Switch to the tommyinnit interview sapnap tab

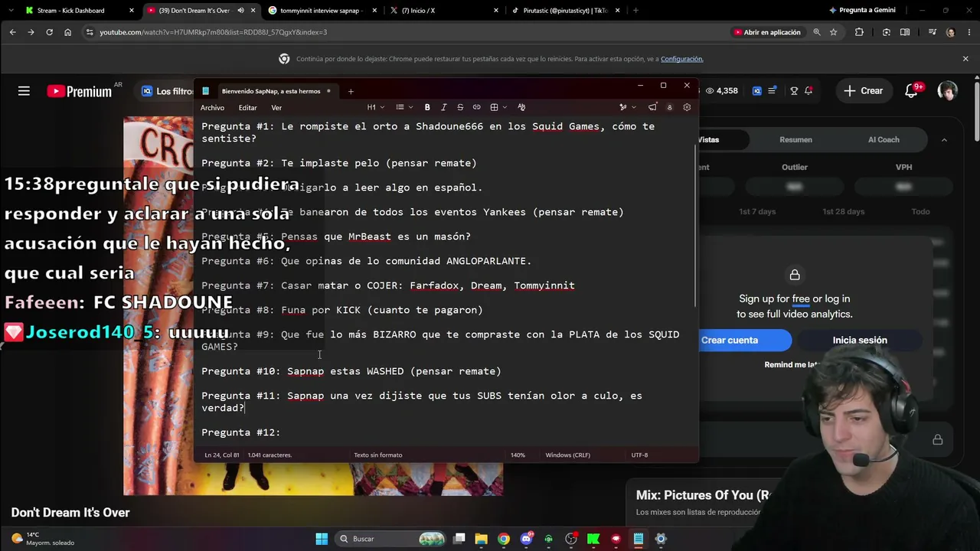click(322, 11)
